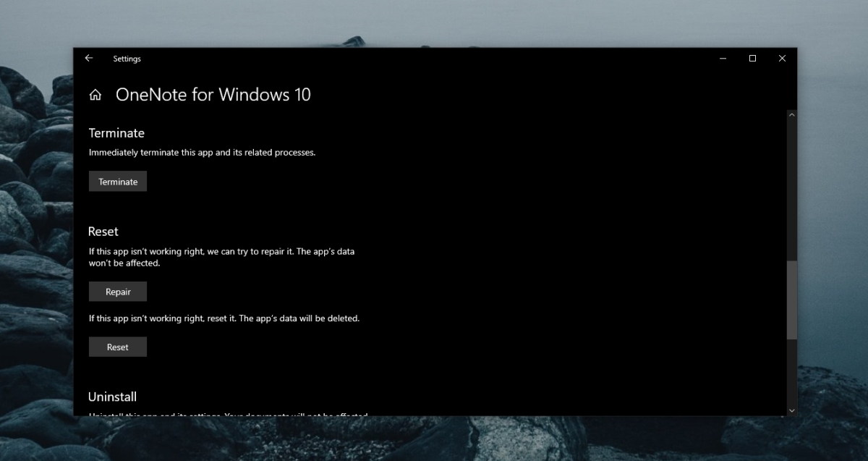This screenshot has height=461, width=868.
Task: Click the Repair button
Action: coord(118,292)
